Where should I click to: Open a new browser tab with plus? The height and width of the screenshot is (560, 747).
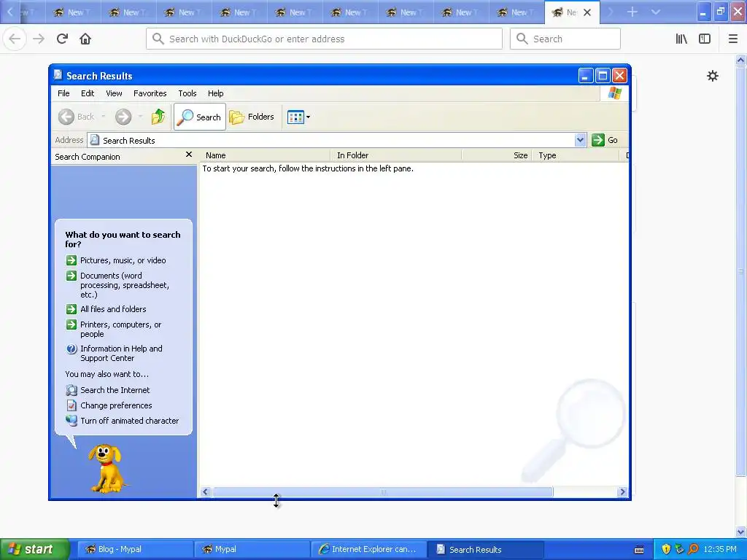pos(632,12)
